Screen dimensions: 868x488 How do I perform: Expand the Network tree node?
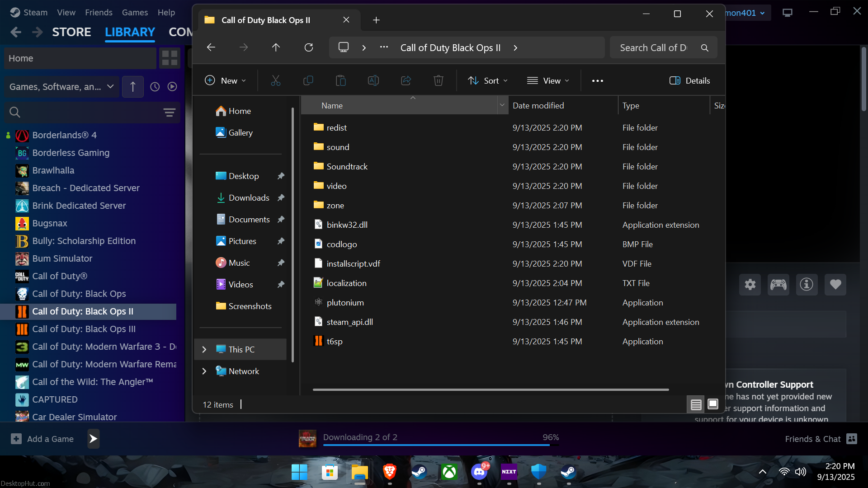coord(204,371)
